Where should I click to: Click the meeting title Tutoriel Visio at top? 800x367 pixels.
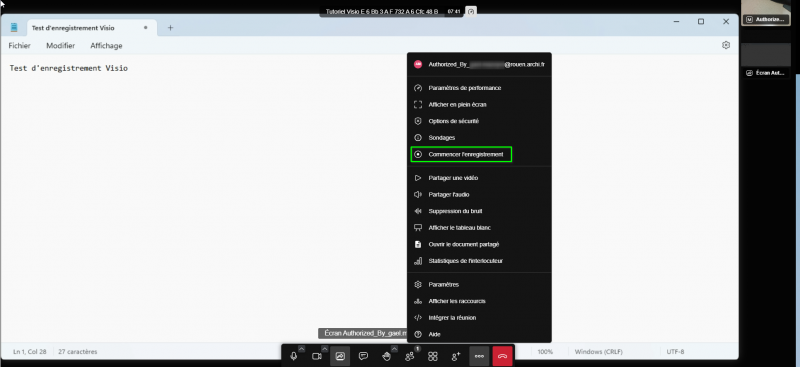[382, 11]
